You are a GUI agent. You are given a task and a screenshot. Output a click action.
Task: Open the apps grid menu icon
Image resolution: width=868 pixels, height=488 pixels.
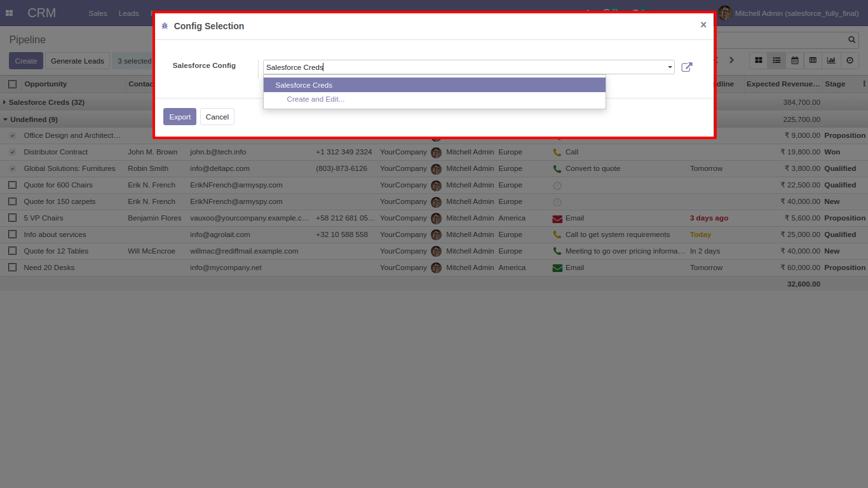click(9, 13)
